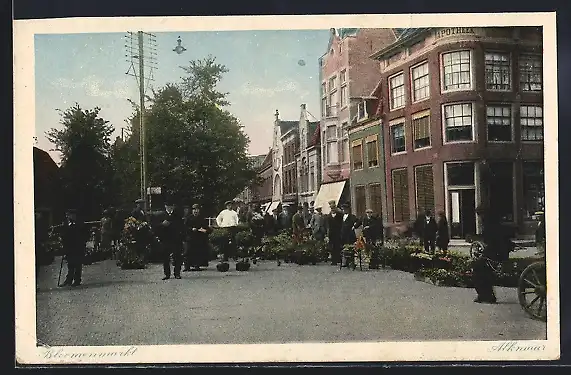571x375 pixels.
Task: Click the Bloemenmarkt caption text
Action: [88, 353]
